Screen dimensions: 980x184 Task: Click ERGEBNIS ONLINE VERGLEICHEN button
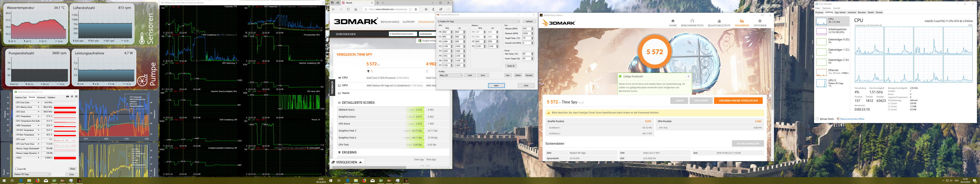pos(738,101)
